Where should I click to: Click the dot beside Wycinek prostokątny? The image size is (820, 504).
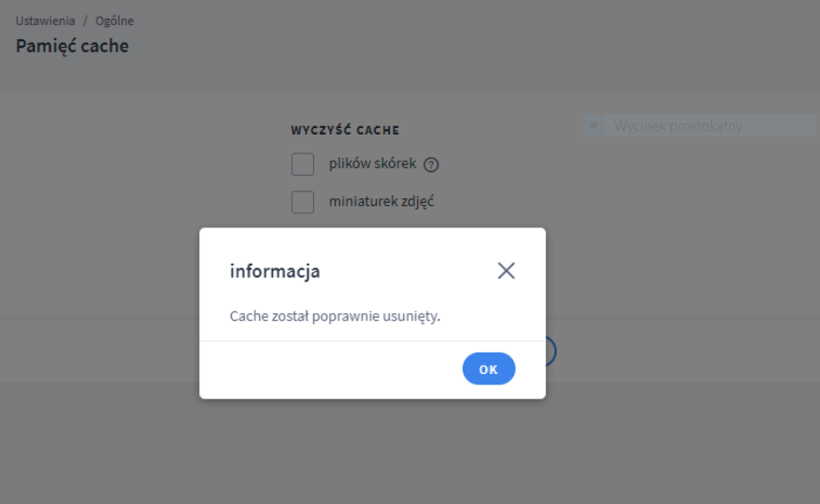(594, 125)
